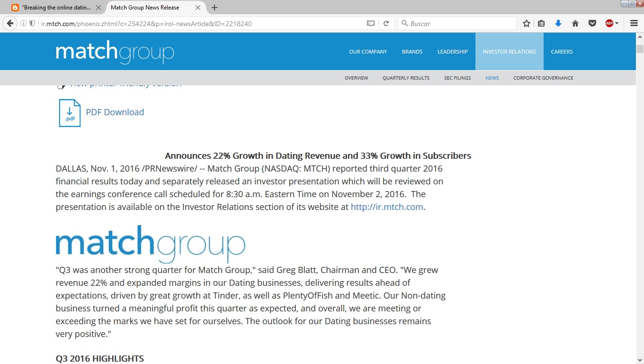This screenshot has width=644, height=364.
Task: Open LEADERSHIP menu item
Action: click(452, 52)
